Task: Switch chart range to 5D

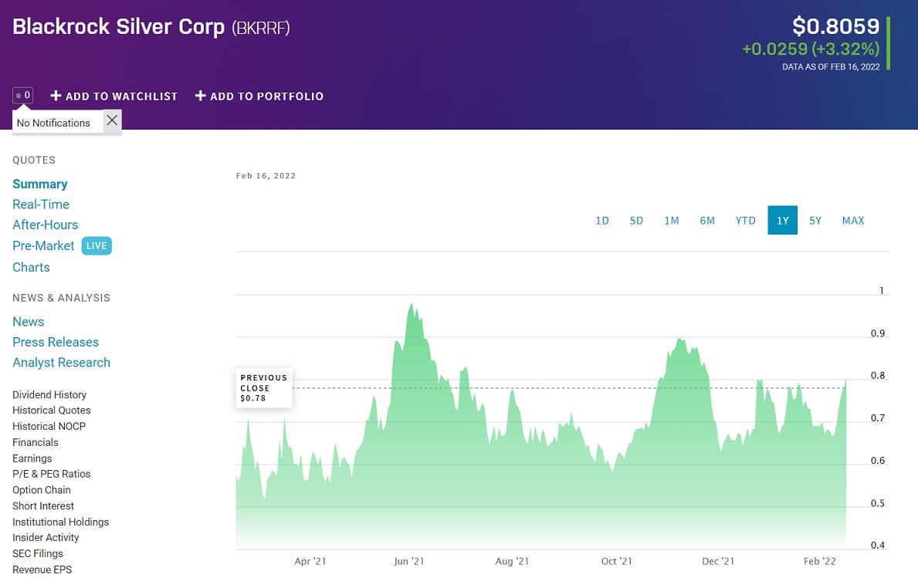Action: pos(636,221)
